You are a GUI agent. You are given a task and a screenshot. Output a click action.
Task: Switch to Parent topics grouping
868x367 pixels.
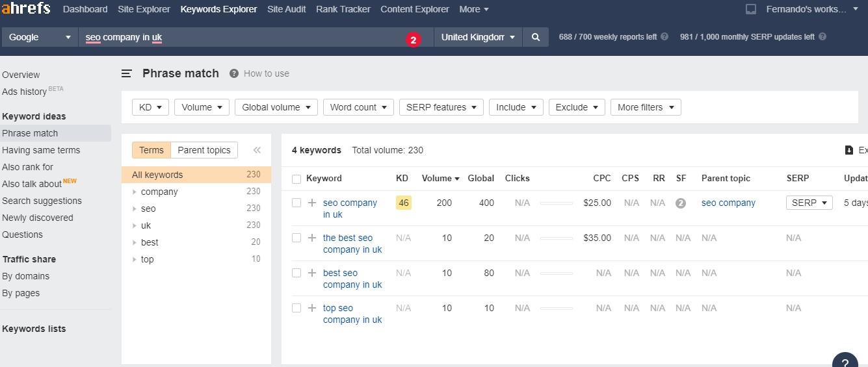coord(204,150)
